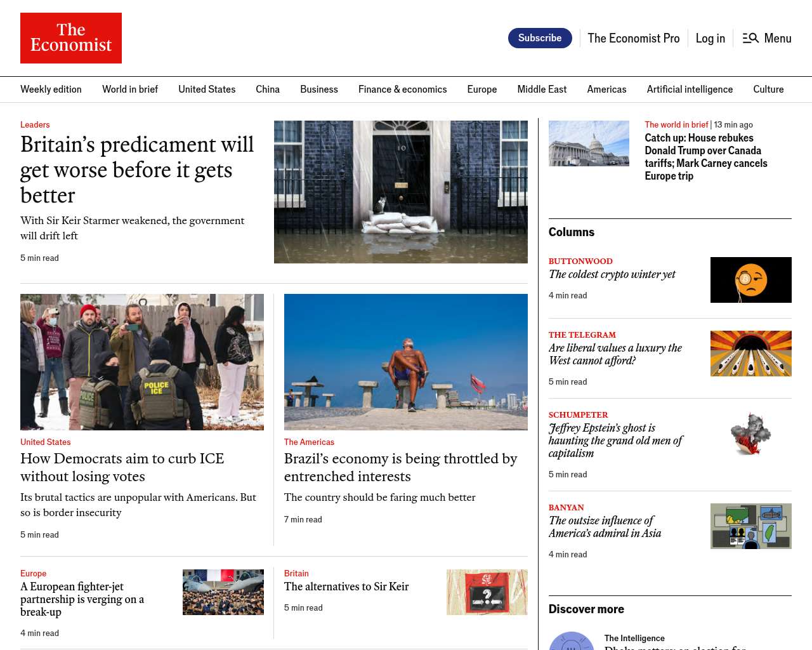
Task: Click The Americas category label
Action: click(309, 442)
